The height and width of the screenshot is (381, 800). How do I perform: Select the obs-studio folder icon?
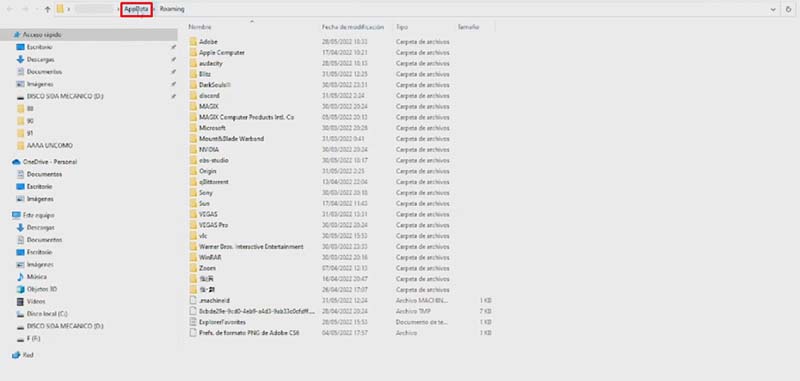click(x=193, y=160)
